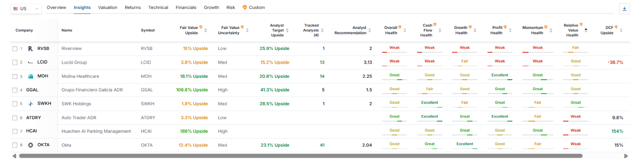Viewport: 644px width, 161px height.
Task: Select the OKTA row checkbox
Action: tap(15, 145)
